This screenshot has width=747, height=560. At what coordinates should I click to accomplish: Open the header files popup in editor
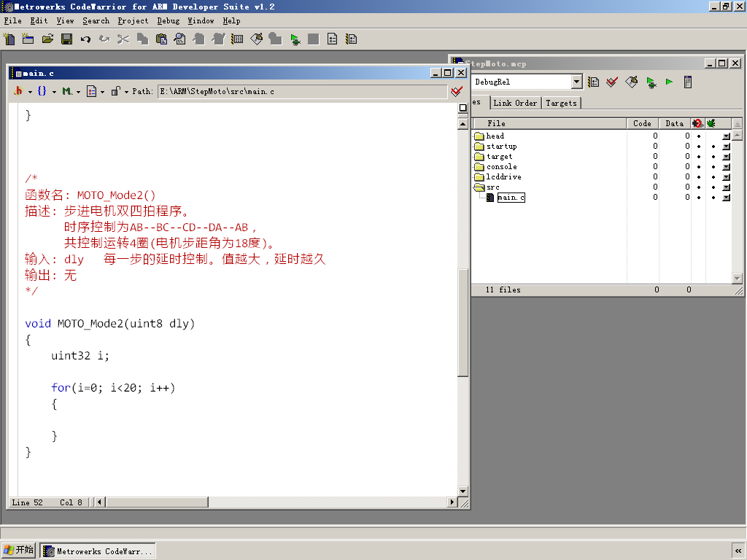(22, 91)
